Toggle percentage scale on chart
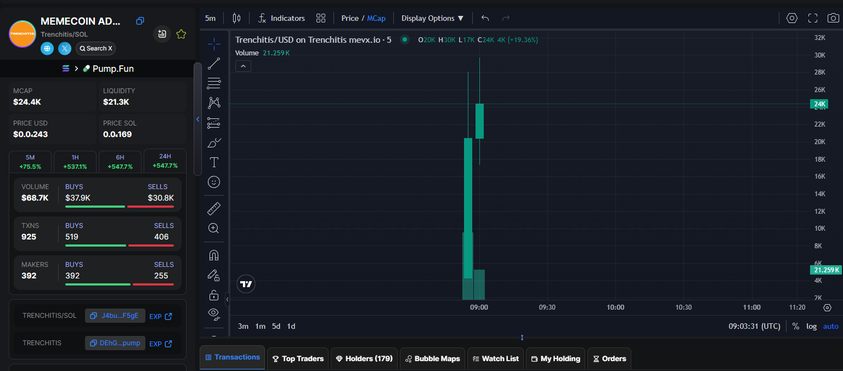 click(x=795, y=326)
